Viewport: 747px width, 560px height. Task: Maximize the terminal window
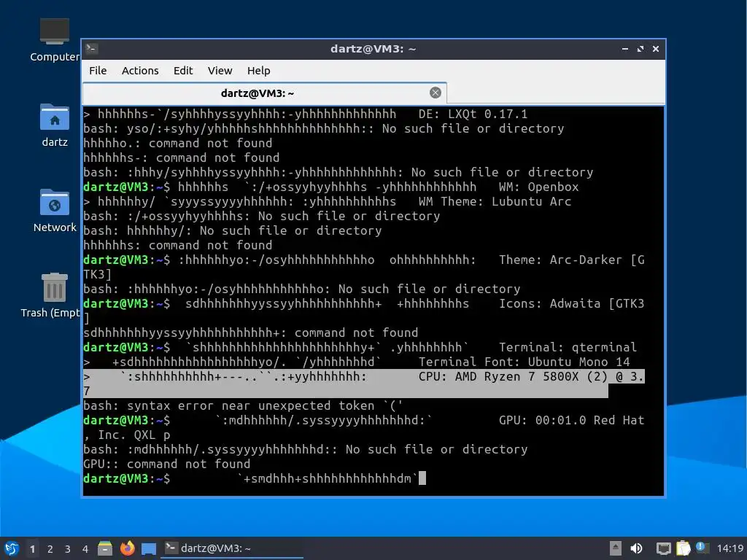(x=640, y=49)
